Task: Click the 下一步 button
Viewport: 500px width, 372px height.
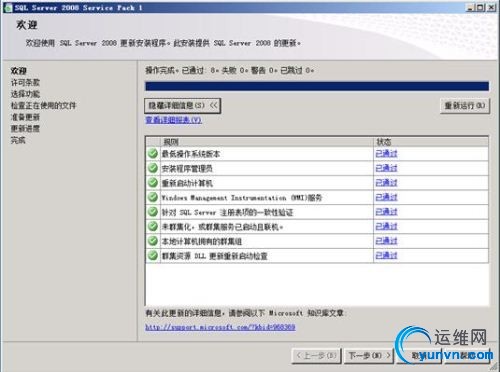Action: point(369,356)
